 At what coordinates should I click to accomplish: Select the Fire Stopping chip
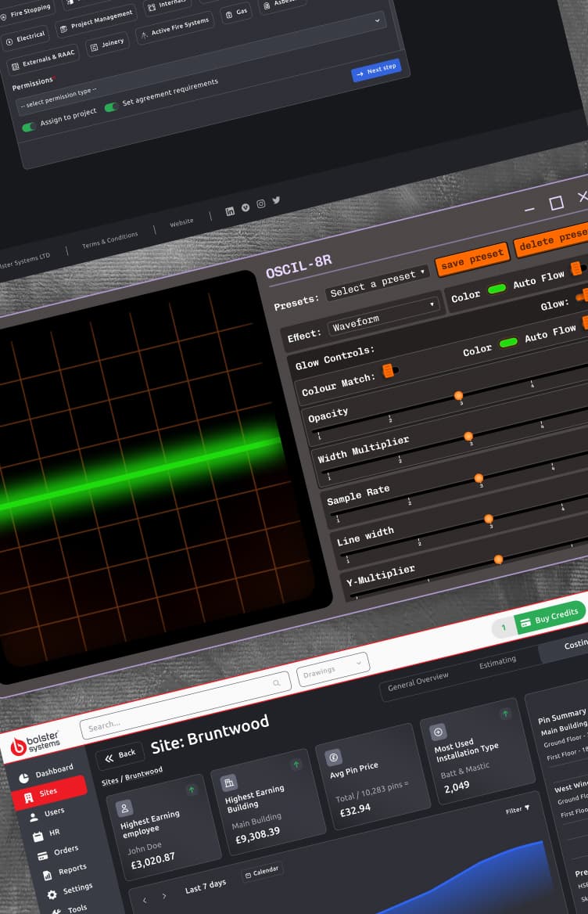tap(27, 12)
